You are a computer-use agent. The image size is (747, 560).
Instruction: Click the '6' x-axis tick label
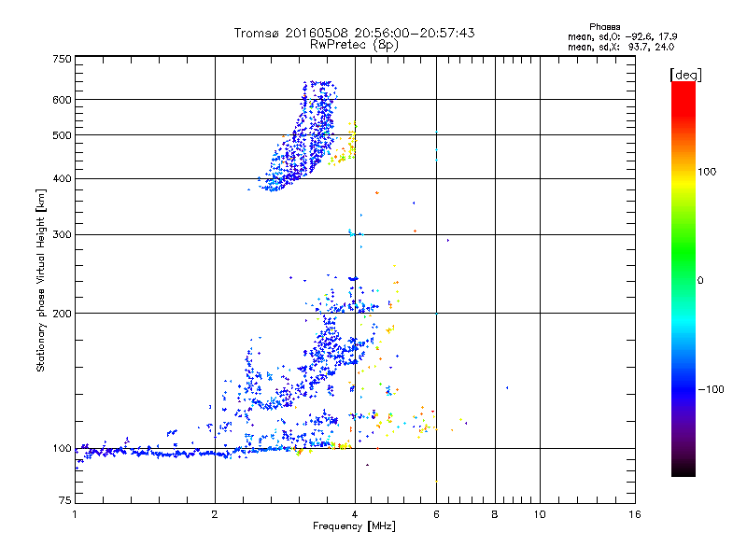click(436, 514)
